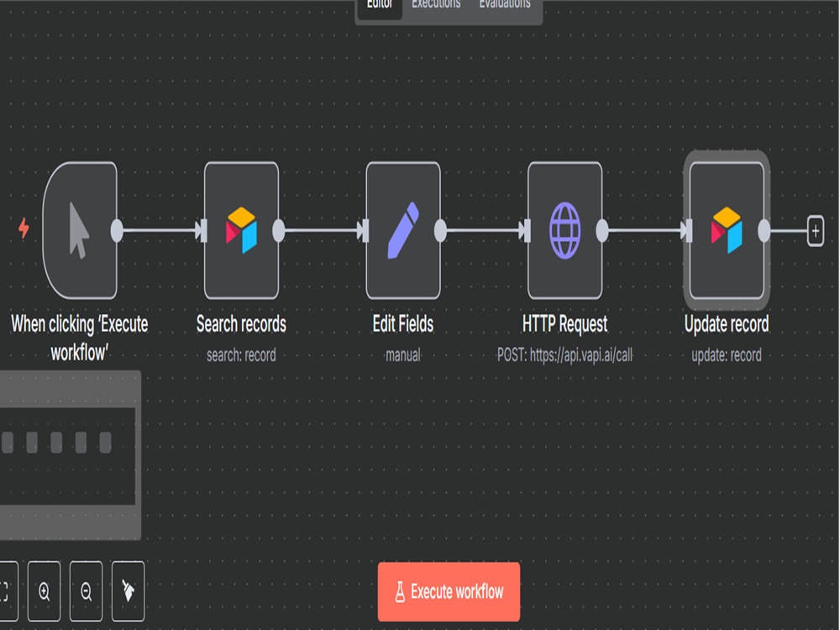The height and width of the screenshot is (630, 840).
Task: Click the 'HTTP Request' node label
Action: coord(564,324)
